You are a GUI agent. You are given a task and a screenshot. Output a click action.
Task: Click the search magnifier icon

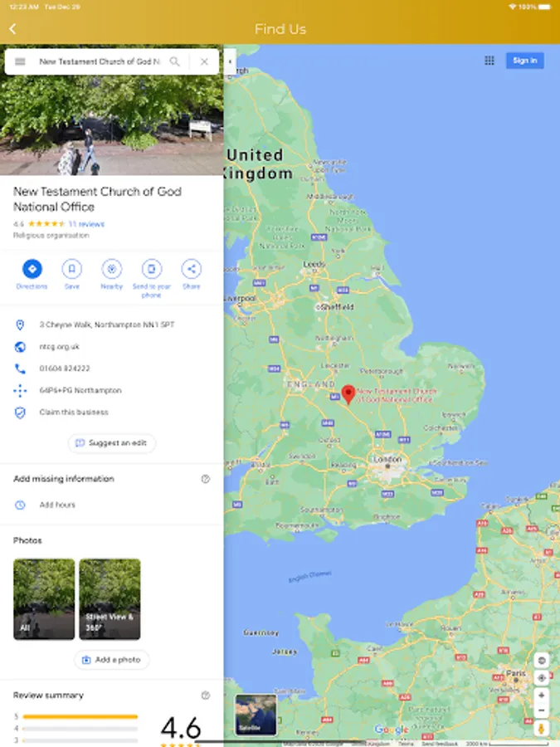(x=175, y=61)
